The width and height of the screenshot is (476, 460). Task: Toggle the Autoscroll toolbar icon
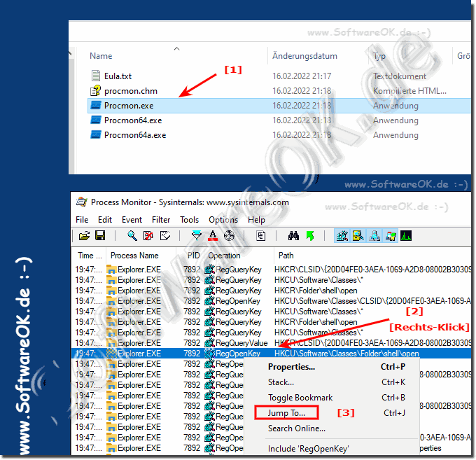(148, 236)
